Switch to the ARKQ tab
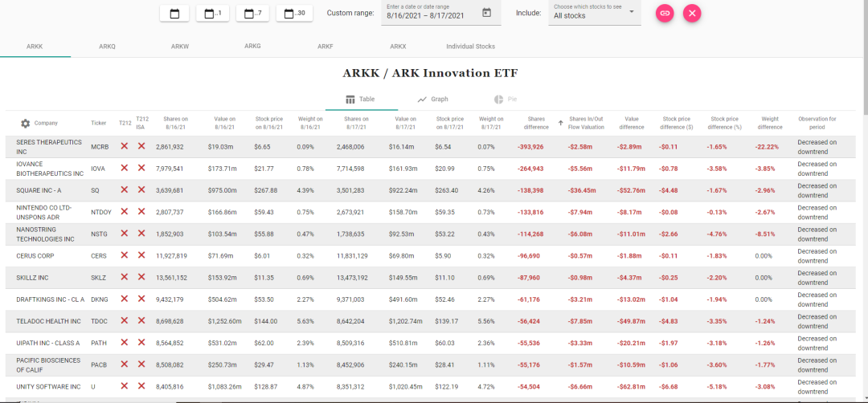 tap(108, 47)
